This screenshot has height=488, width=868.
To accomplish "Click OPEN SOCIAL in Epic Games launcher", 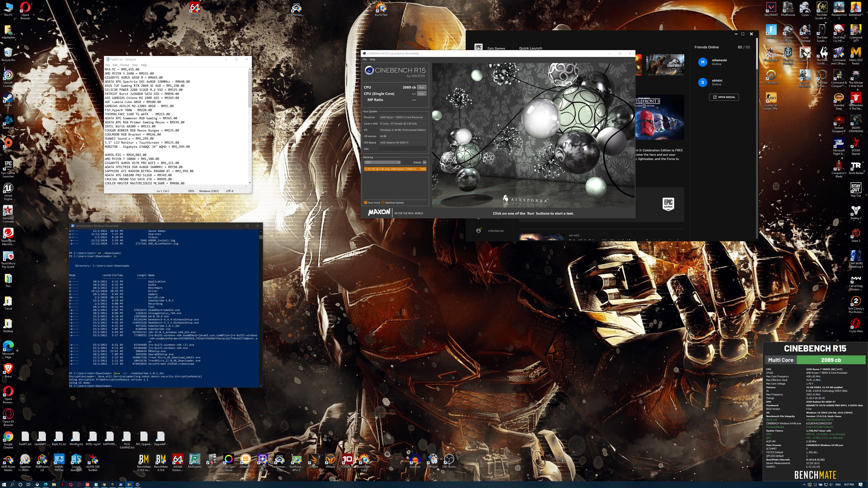I will pyautogui.click(x=724, y=97).
